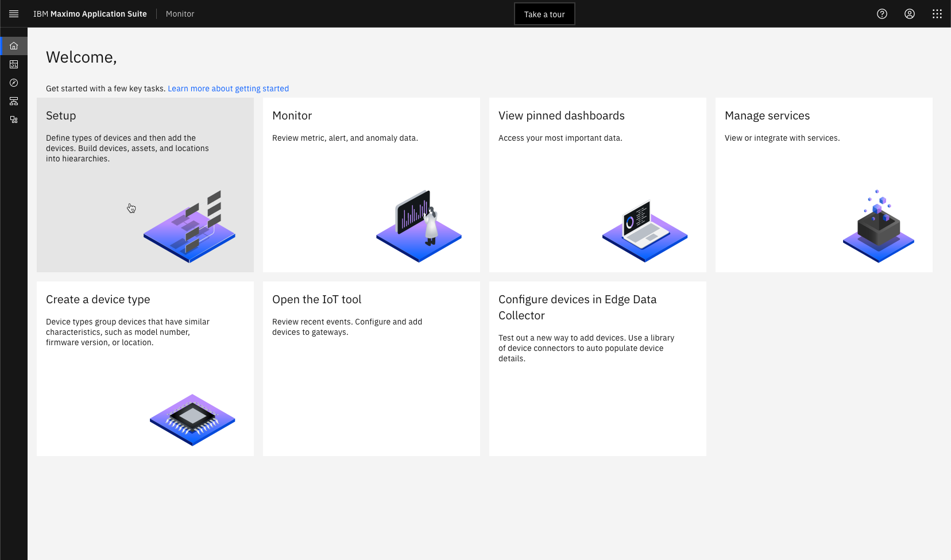Open the user profile icon
Screen dimensions: 951x560
910,14
